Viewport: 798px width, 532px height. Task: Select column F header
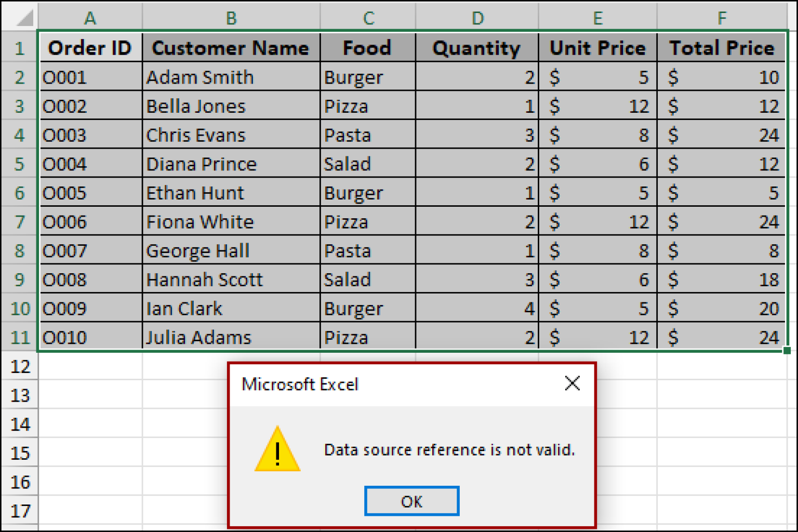click(721, 17)
